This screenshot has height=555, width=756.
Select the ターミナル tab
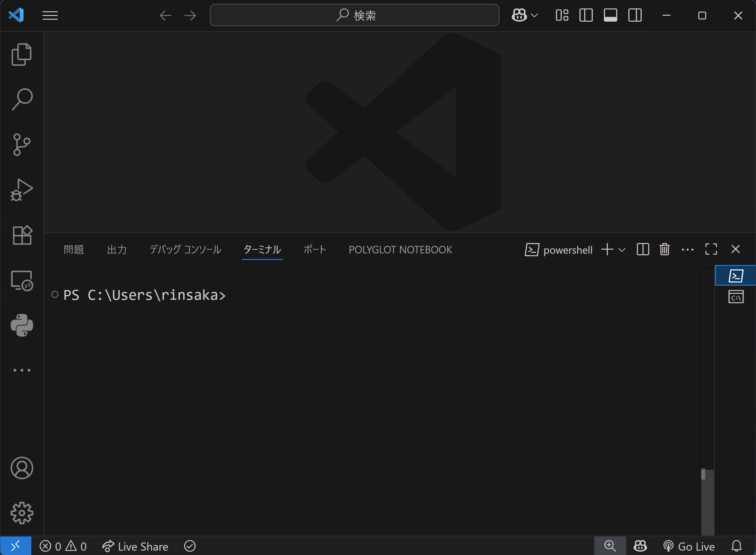[262, 250]
